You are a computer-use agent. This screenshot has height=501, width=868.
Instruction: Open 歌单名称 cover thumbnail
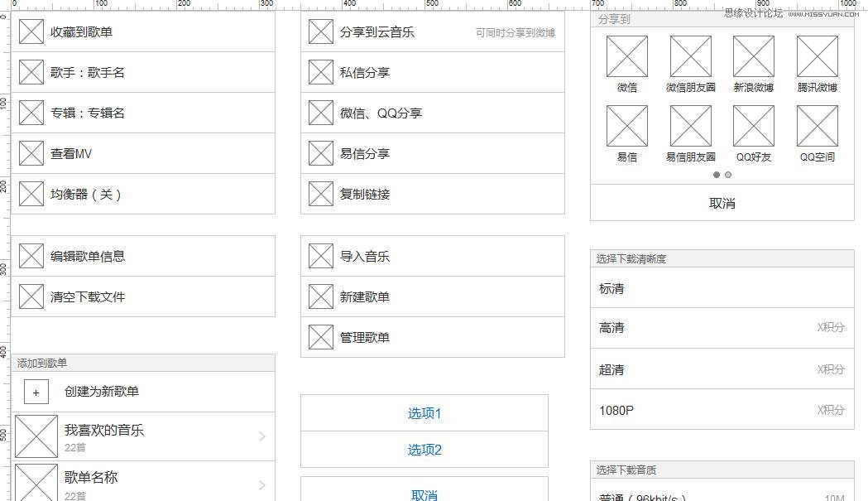click(36, 483)
